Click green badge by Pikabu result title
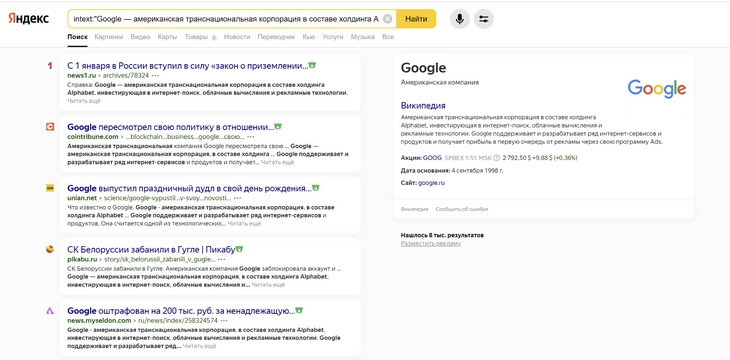Image resolution: width=730 pixels, height=360 pixels. (x=239, y=250)
